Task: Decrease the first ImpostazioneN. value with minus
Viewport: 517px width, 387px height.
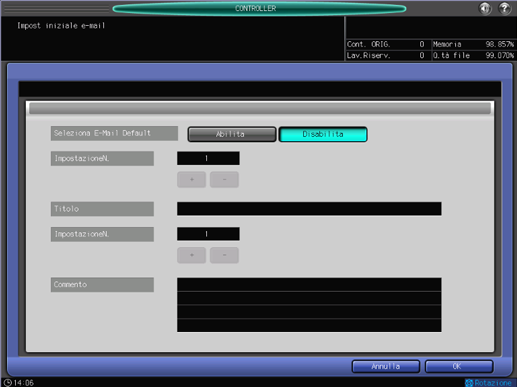Action: pos(224,180)
